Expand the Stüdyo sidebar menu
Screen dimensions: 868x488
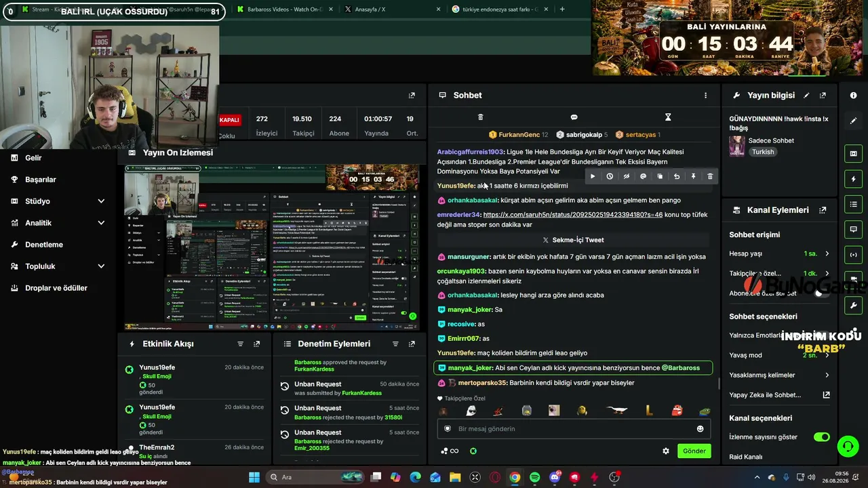(101, 201)
